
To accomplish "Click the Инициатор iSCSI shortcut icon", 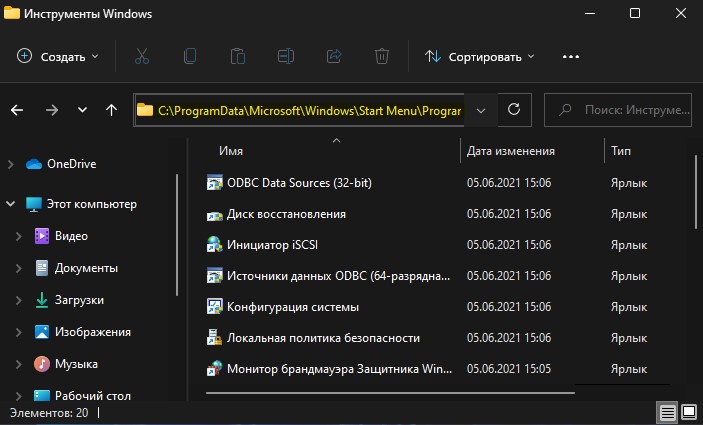I will (214, 245).
